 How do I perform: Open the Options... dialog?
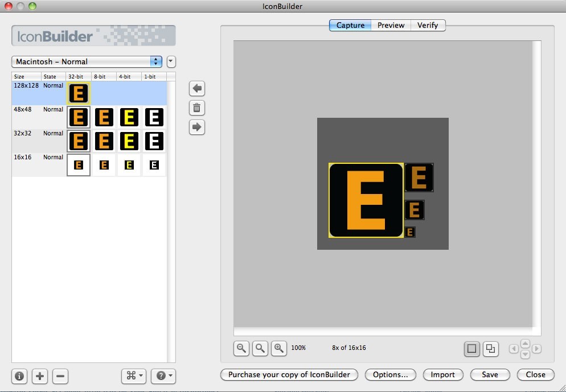tap(391, 375)
